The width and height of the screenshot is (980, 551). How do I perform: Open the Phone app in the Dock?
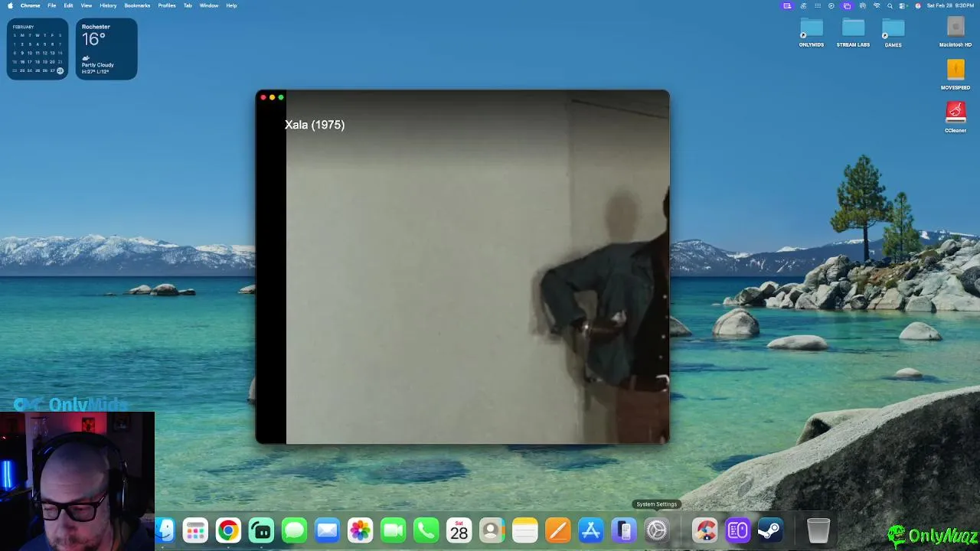coord(426,530)
